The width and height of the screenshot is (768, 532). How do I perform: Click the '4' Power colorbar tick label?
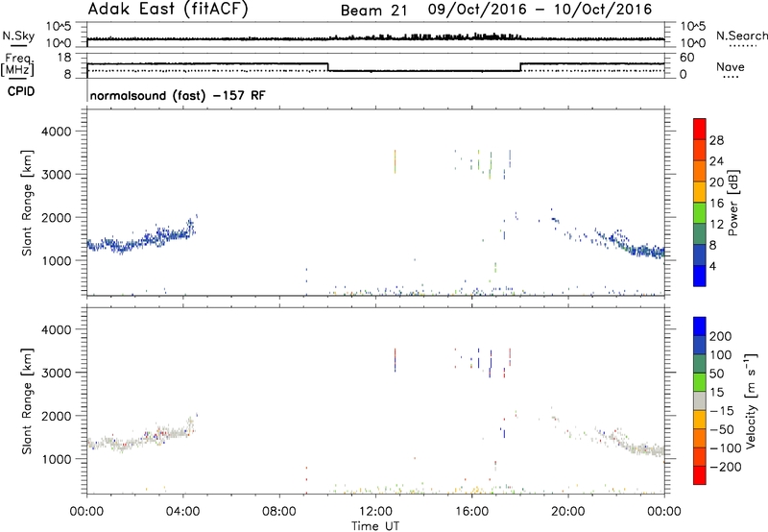(712, 267)
